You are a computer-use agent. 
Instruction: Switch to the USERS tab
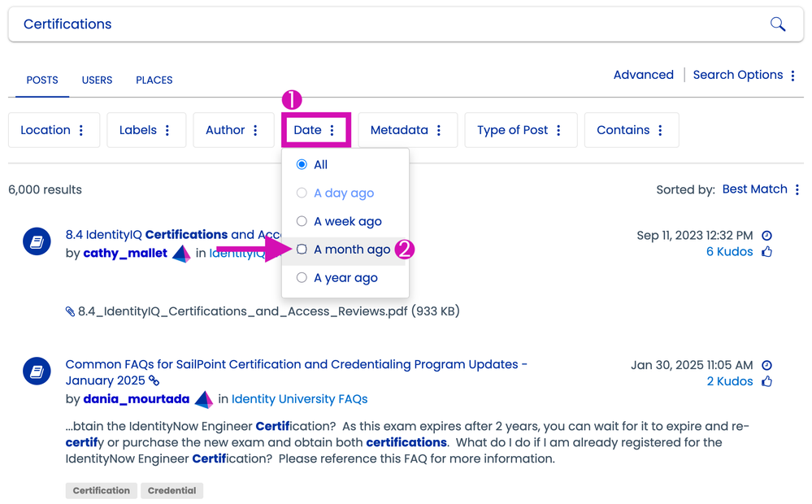97,80
